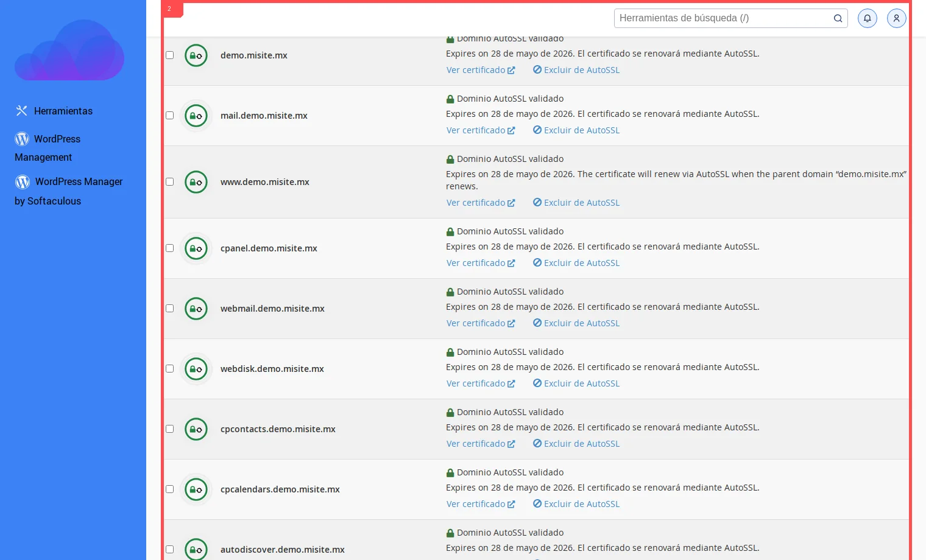The width and height of the screenshot is (926, 560).
Task: Select the checkbox for www.demo.misite.mx
Action: (169, 181)
